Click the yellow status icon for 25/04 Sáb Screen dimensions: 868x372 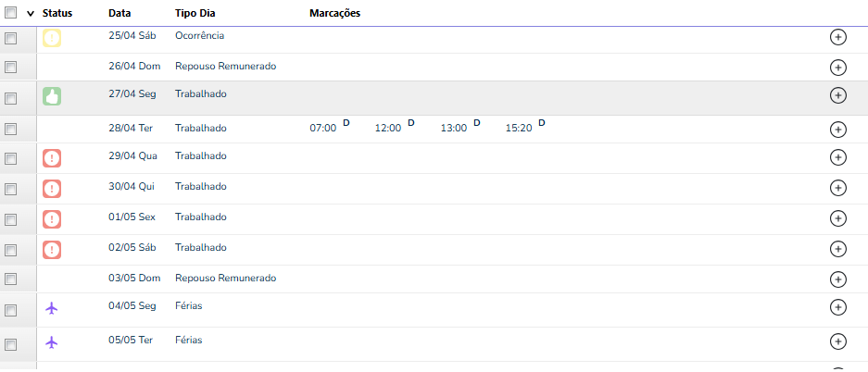click(52, 38)
